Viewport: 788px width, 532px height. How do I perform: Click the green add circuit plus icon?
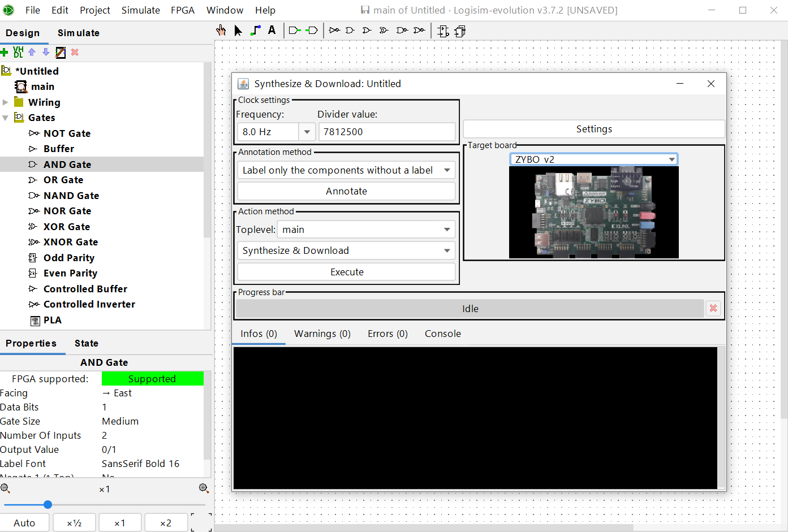pyautogui.click(x=5, y=53)
